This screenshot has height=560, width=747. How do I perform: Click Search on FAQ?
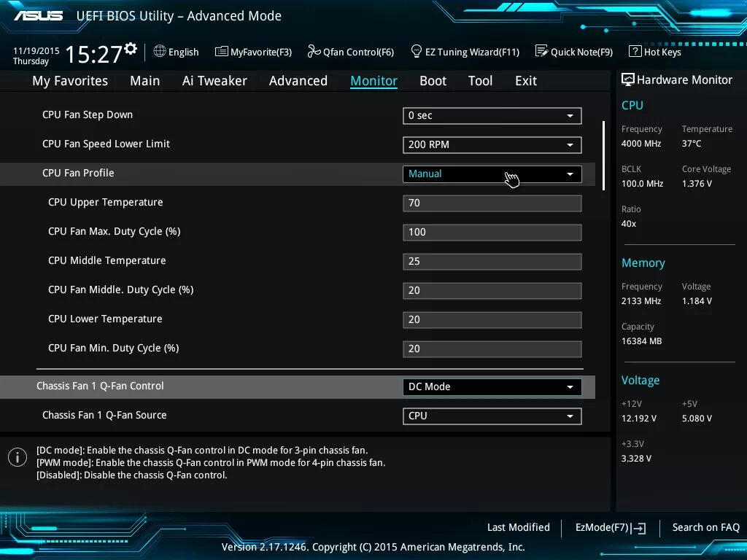click(705, 528)
